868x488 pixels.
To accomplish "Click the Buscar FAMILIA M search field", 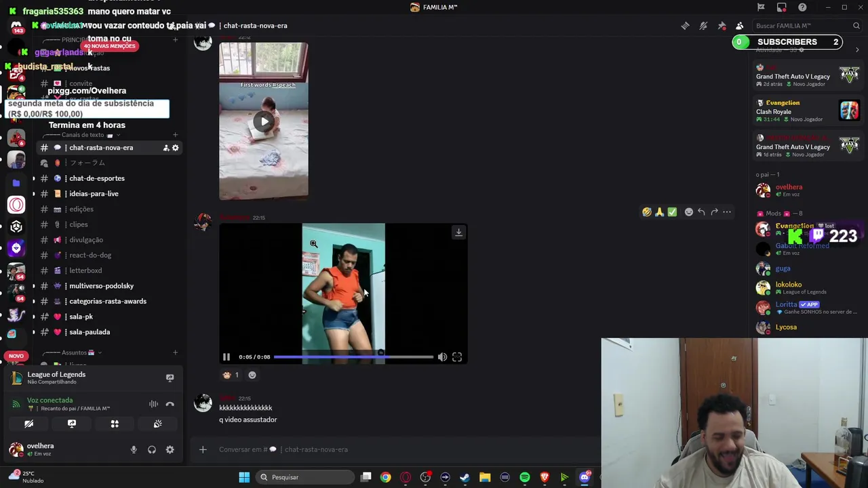I will point(807,26).
